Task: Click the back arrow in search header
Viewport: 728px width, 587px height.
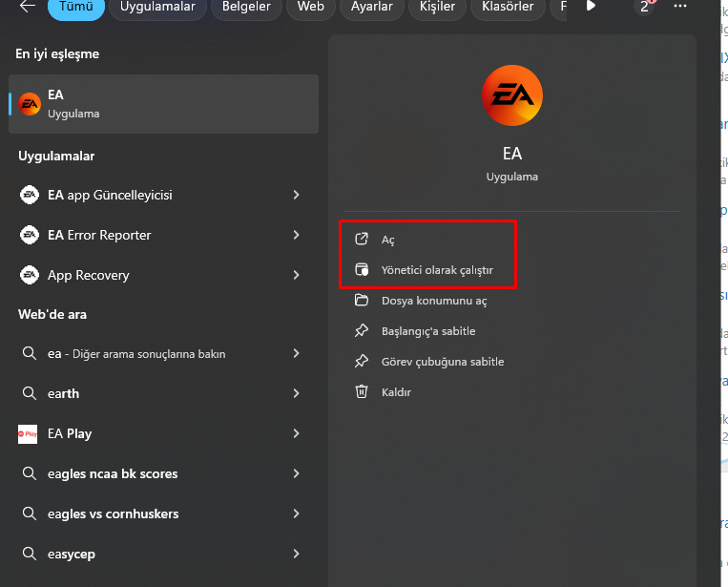Action: [28, 6]
